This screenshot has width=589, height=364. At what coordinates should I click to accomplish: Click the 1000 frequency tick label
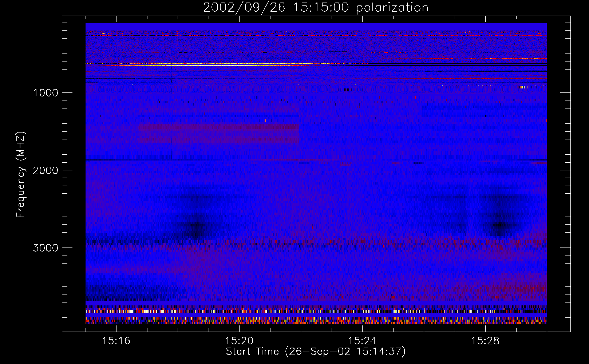coord(46,93)
